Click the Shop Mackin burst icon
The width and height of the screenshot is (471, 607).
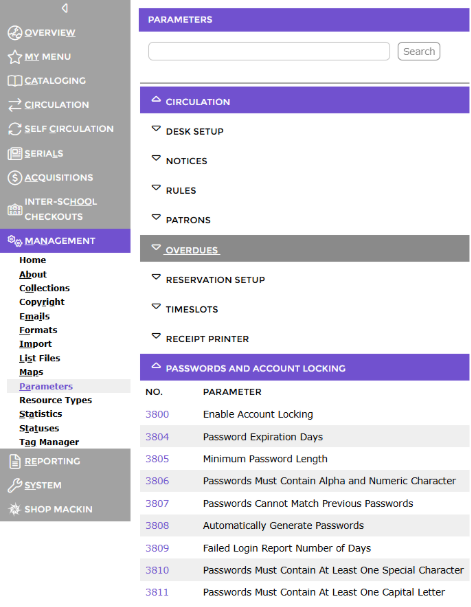(x=15, y=509)
